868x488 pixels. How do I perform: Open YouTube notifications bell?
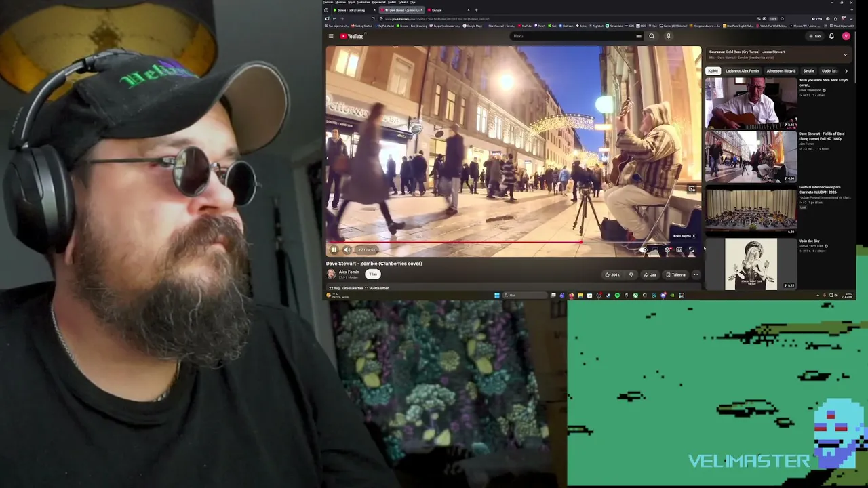(831, 36)
